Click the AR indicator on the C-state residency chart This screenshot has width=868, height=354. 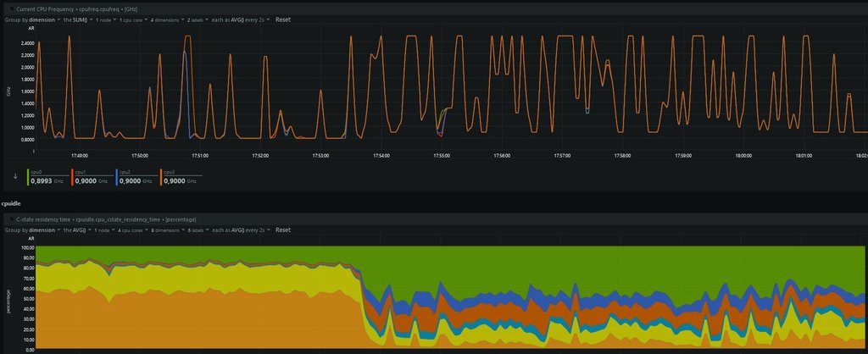coord(31,240)
